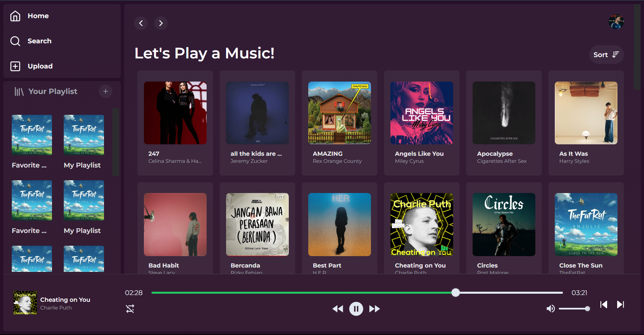Click the Circles title text
This screenshot has height=335, width=644.
click(x=487, y=265)
